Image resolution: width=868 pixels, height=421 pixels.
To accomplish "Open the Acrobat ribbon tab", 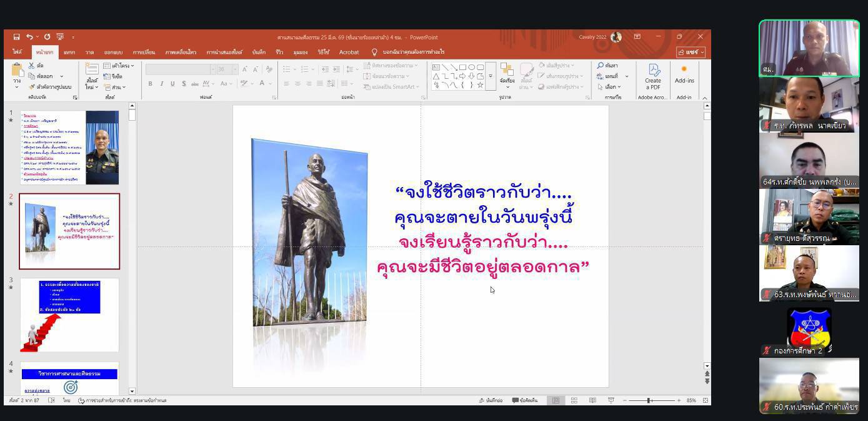I will click(x=349, y=53).
